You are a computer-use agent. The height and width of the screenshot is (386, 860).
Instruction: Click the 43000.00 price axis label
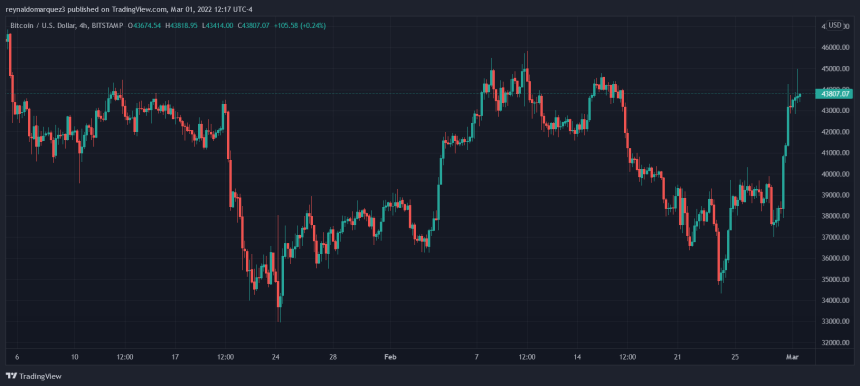click(x=836, y=111)
